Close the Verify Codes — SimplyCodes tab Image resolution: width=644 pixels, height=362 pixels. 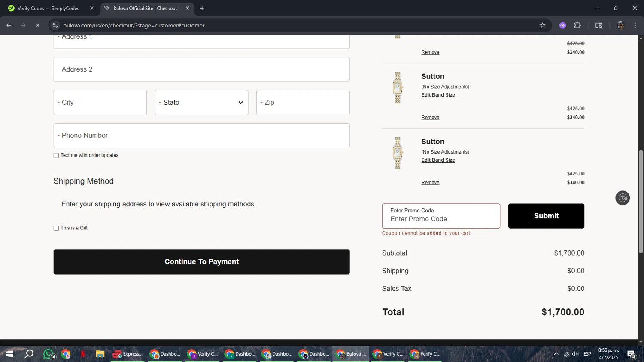point(91,8)
